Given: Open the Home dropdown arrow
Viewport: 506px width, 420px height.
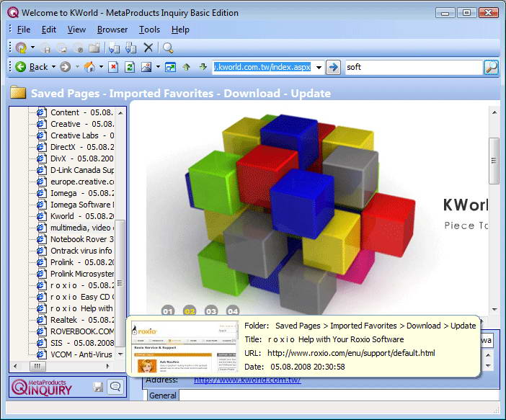Looking at the screenshot, I should tap(101, 67).
